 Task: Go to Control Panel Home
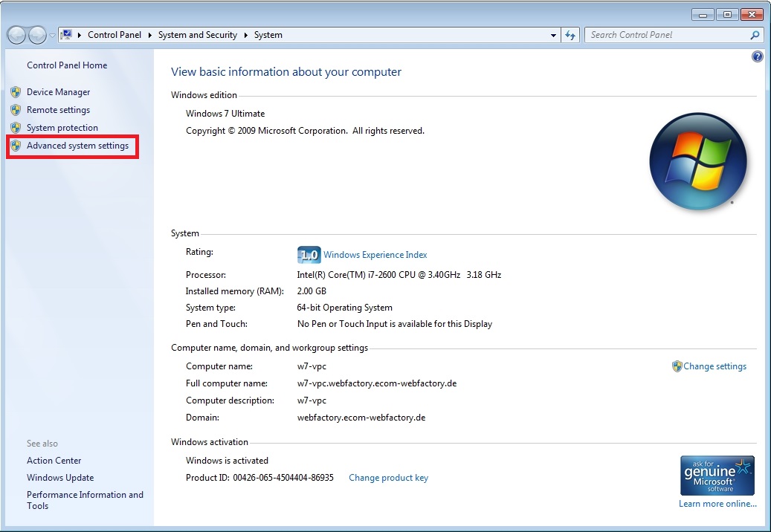[67, 65]
